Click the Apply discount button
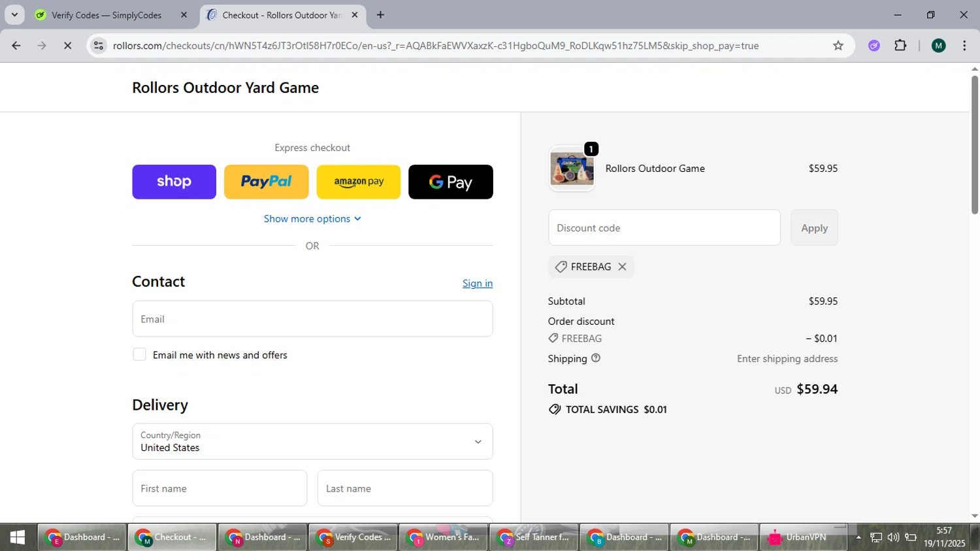 [x=814, y=227]
